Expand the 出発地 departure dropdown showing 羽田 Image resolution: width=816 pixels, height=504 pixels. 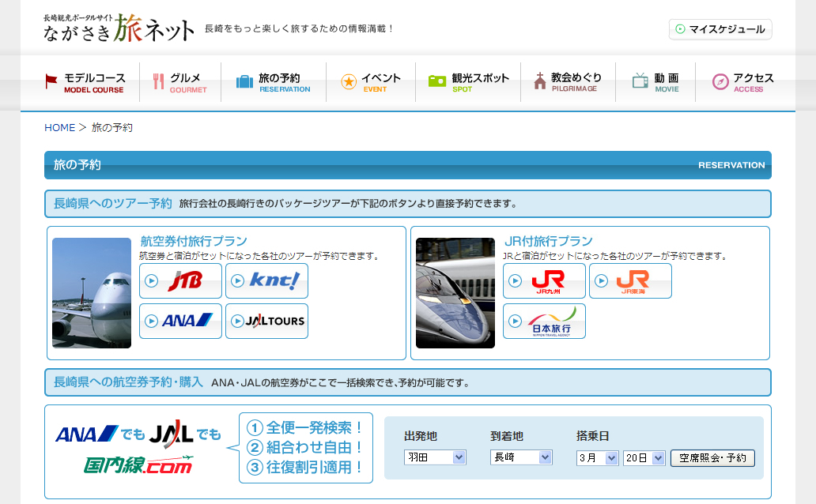point(435,457)
